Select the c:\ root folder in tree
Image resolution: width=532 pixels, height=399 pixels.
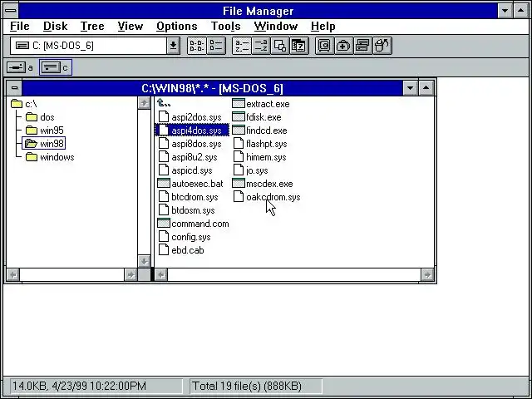tap(24, 103)
